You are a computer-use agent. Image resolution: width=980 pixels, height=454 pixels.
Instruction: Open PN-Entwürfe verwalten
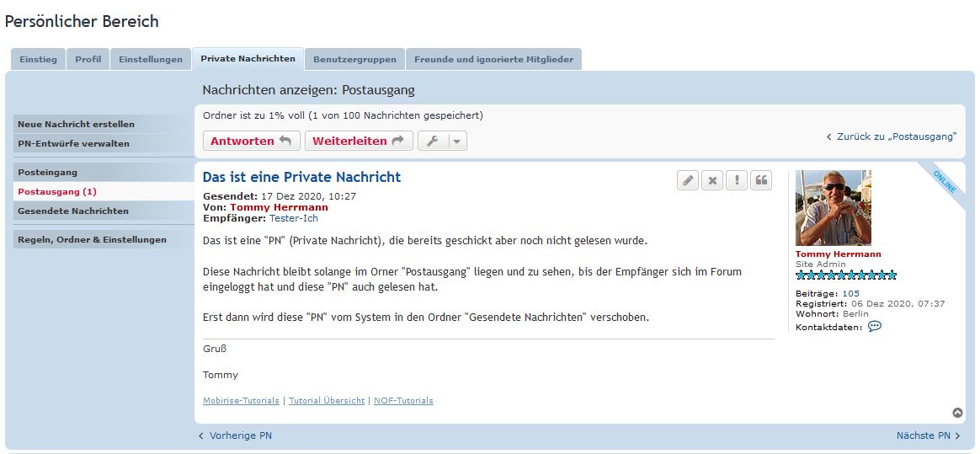click(x=104, y=143)
